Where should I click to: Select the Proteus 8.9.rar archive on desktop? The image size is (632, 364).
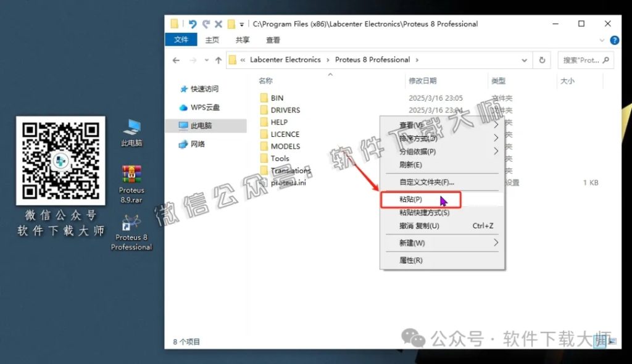[131, 175]
